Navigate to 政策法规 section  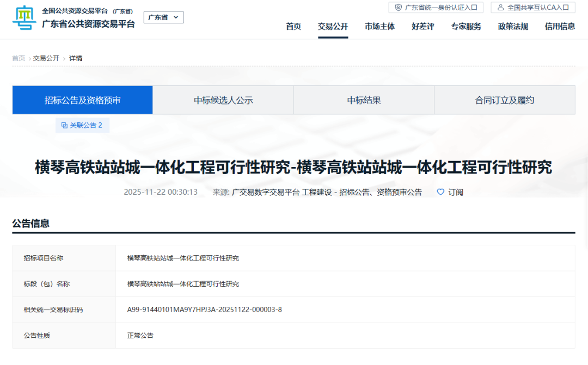(513, 26)
